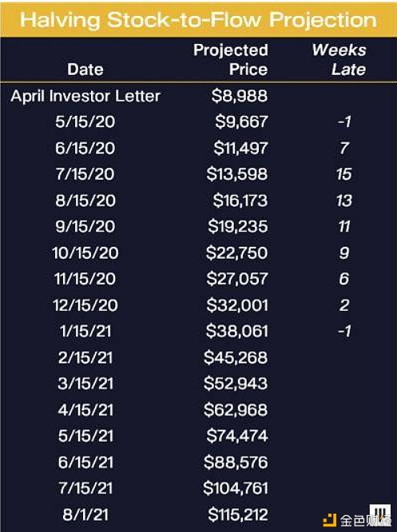Click the $8,988 projected price
The height and width of the screenshot is (532, 397).
[240, 96]
